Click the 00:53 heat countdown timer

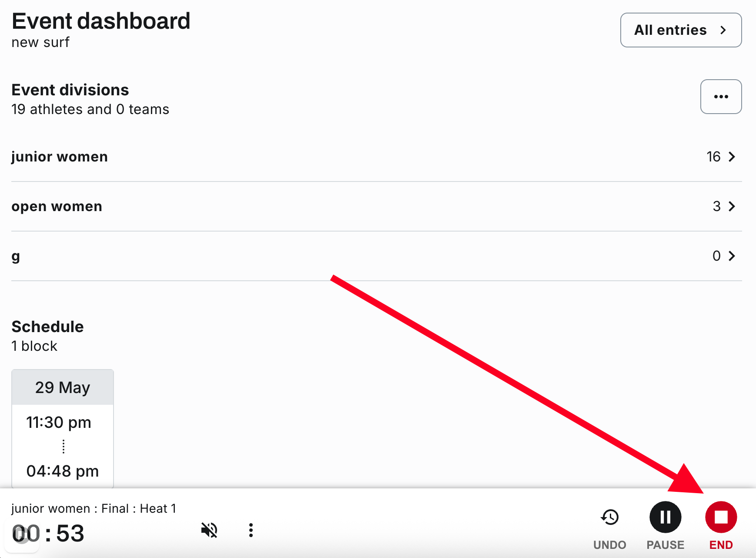pos(48,533)
